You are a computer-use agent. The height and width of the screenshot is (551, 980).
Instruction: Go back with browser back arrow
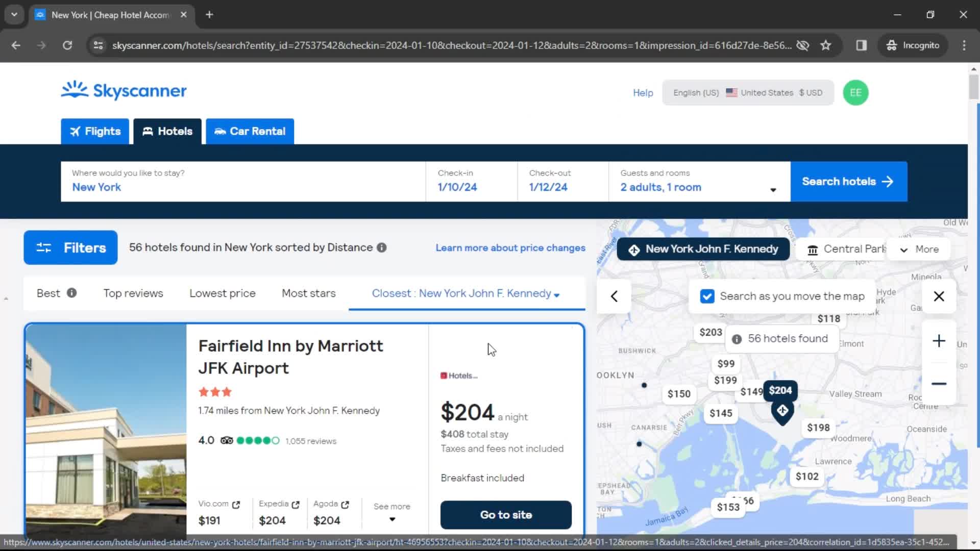(x=16, y=45)
